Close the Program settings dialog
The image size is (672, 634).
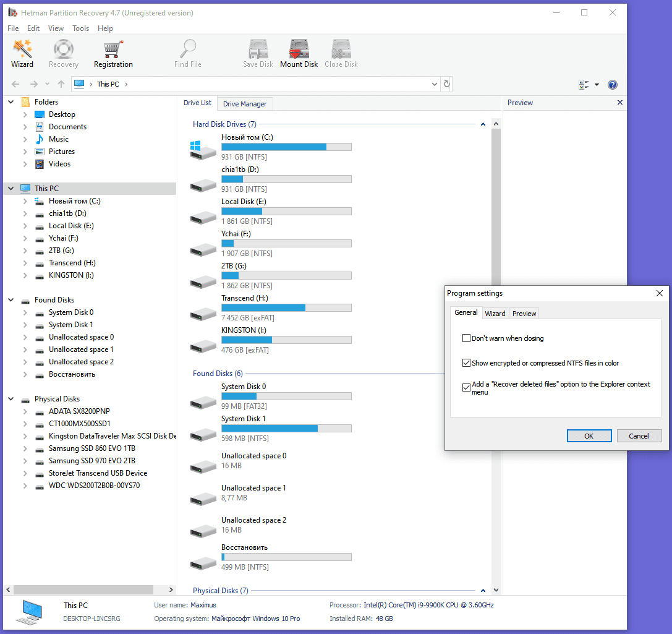660,293
